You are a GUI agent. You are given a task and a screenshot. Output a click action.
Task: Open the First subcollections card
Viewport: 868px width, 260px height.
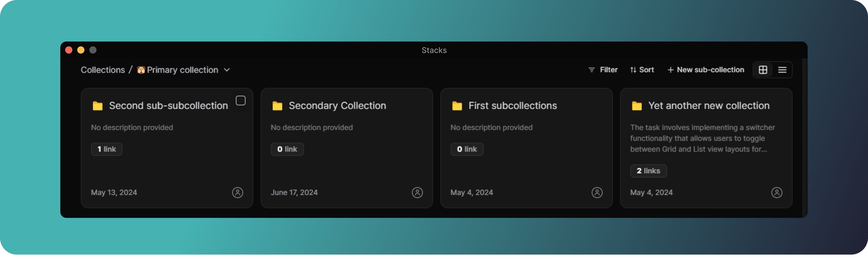pos(527,148)
